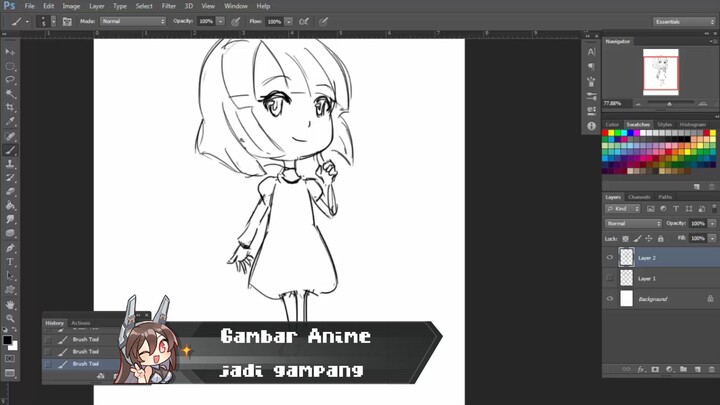Select the Zoom tool
720x405 pixels.
click(x=10, y=318)
